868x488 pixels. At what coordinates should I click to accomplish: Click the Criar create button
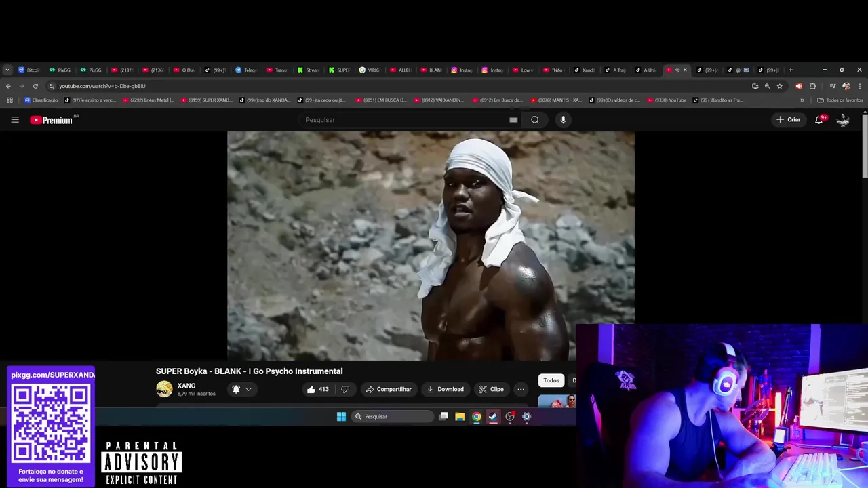pos(789,120)
